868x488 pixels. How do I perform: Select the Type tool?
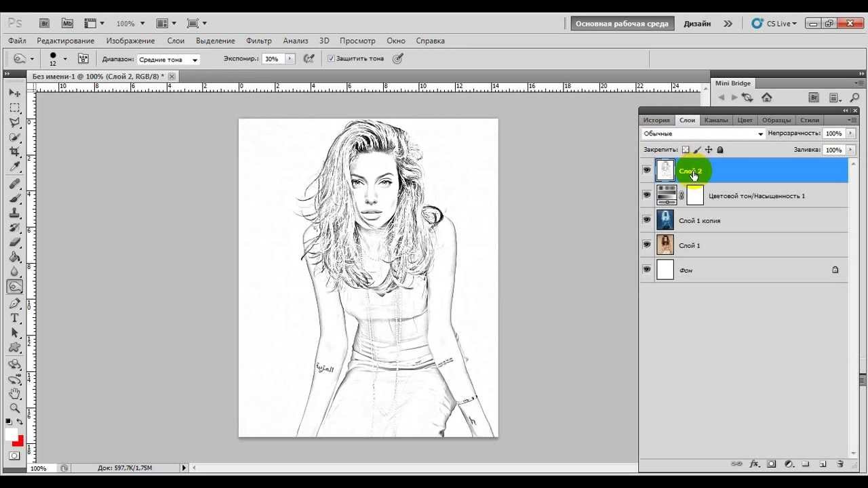14,318
